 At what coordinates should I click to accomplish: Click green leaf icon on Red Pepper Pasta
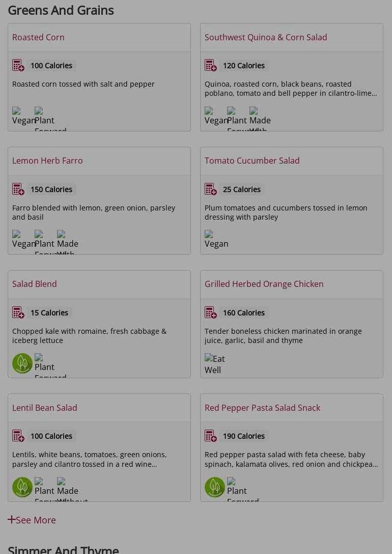215,487
